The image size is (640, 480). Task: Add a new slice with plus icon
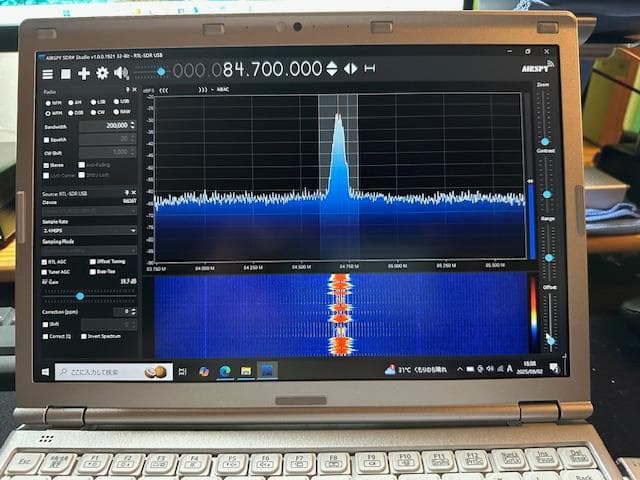[84, 74]
